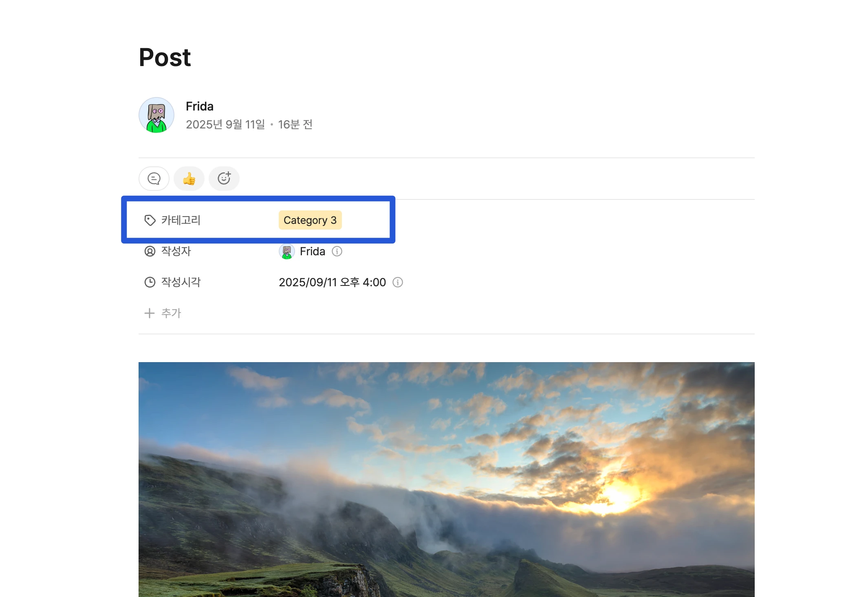Click the Post title heading

point(165,57)
